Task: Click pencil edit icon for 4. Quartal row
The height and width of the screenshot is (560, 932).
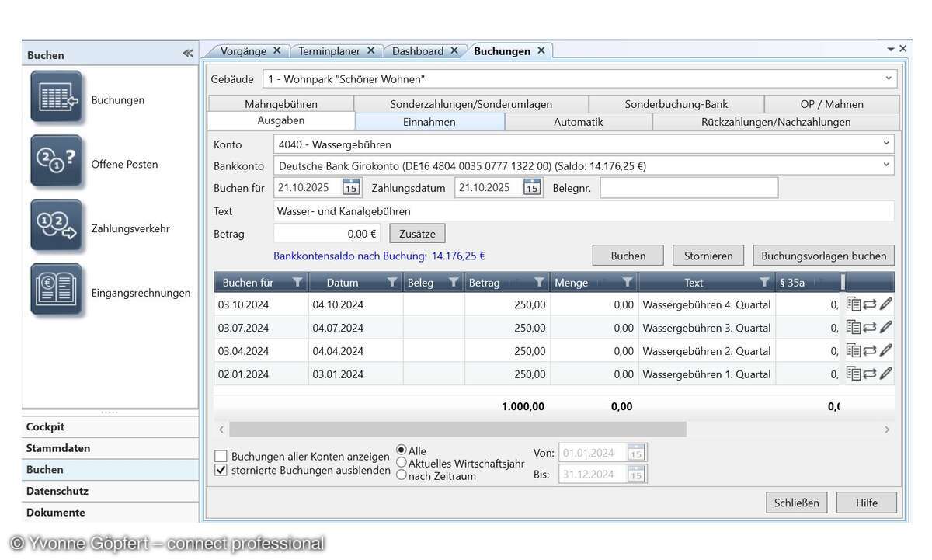Action: (x=885, y=304)
